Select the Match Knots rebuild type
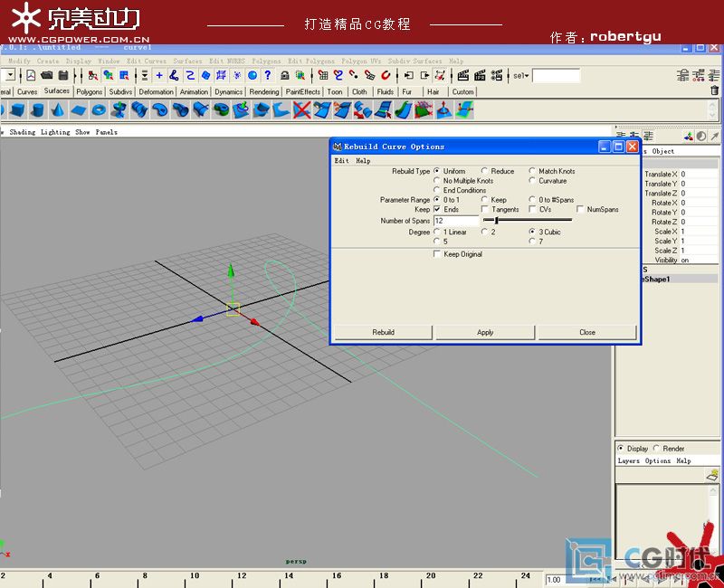The height and width of the screenshot is (588, 724). [x=532, y=171]
